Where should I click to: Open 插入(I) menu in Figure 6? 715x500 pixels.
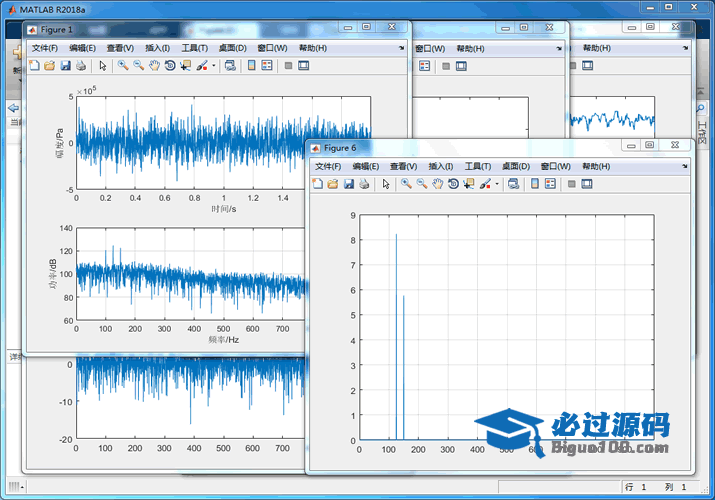click(x=440, y=166)
